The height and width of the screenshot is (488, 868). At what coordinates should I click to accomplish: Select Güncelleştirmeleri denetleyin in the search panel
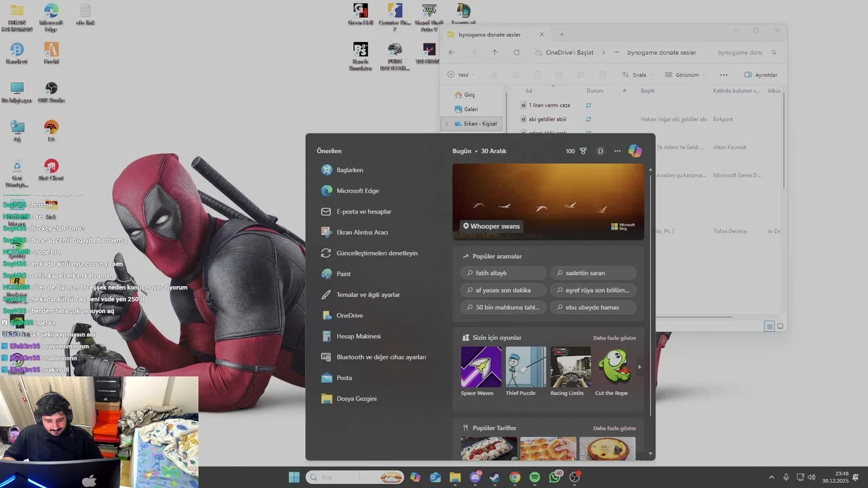(370, 253)
